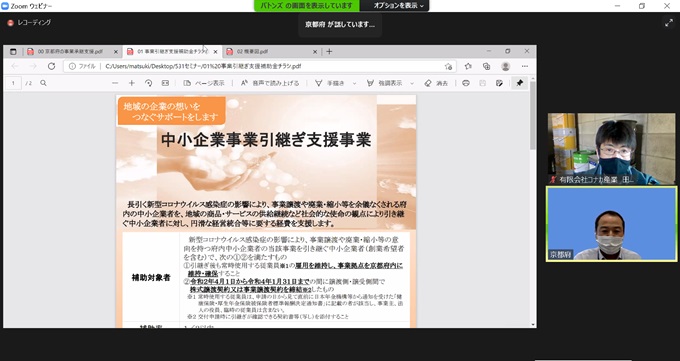Rotate the PDF page
Viewport: 680px width, 361px height.
click(148, 83)
